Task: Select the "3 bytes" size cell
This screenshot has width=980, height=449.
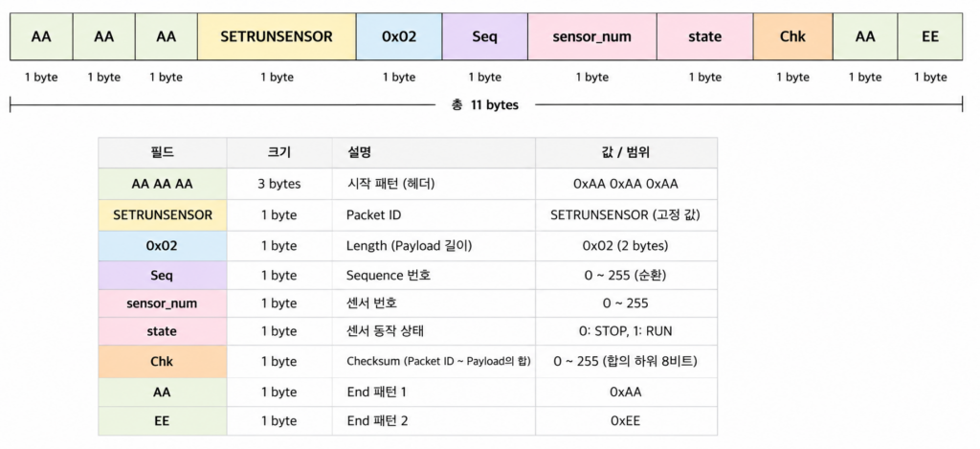Action: 279,184
